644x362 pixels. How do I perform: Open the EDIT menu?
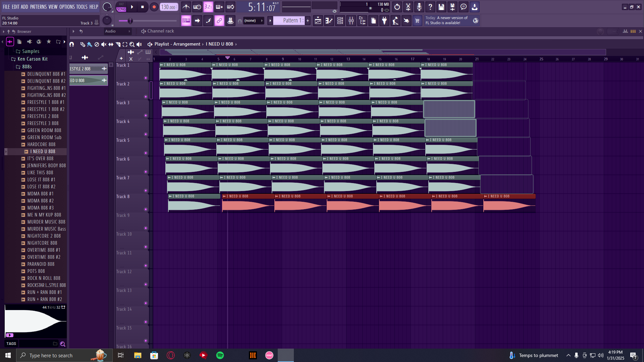click(15, 7)
